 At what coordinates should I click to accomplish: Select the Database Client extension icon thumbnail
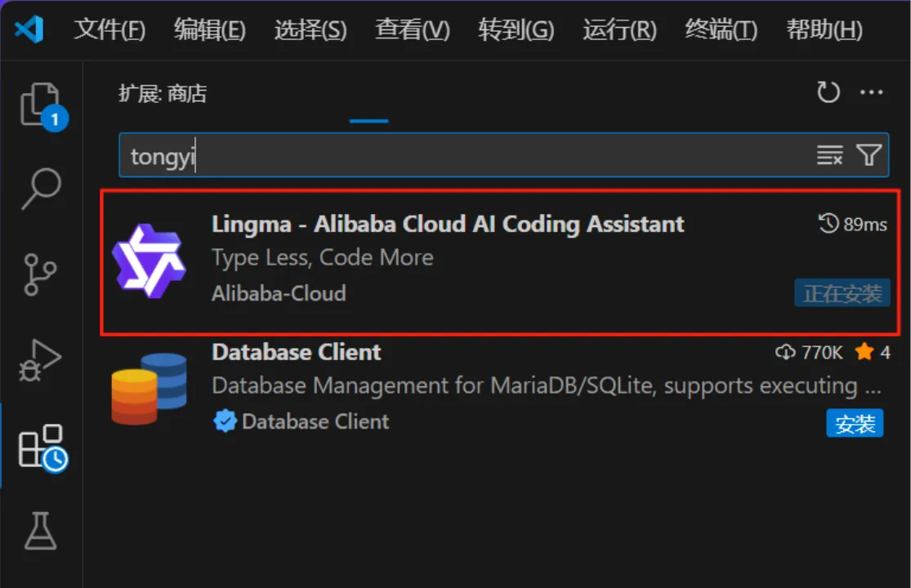(x=150, y=388)
